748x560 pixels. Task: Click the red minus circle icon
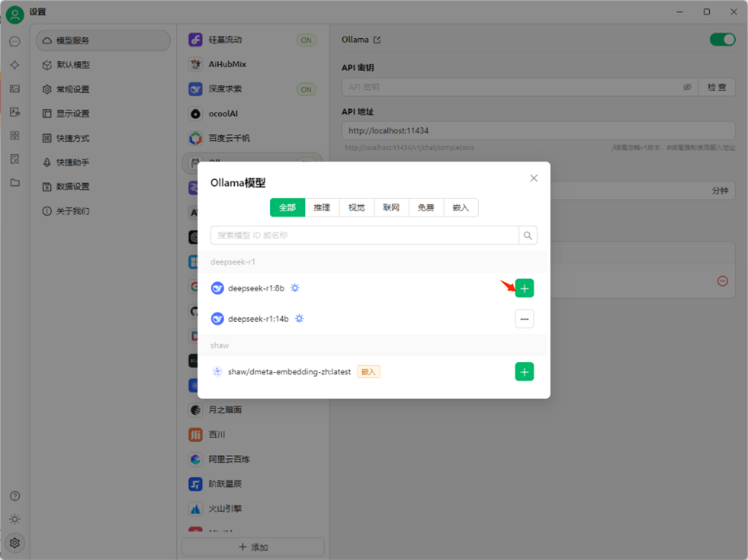[x=723, y=281]
